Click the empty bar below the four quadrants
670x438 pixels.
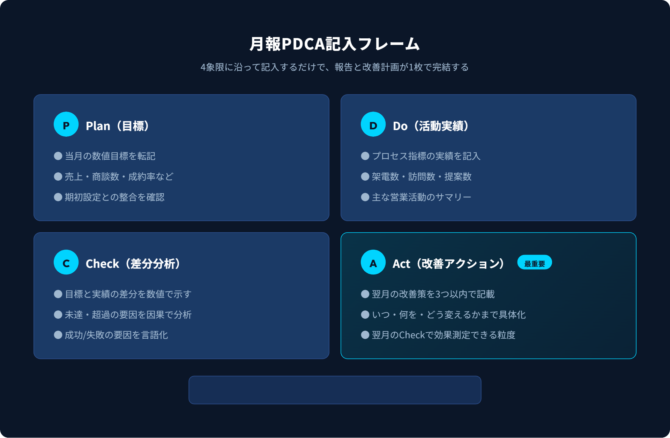tap(334, 390)
